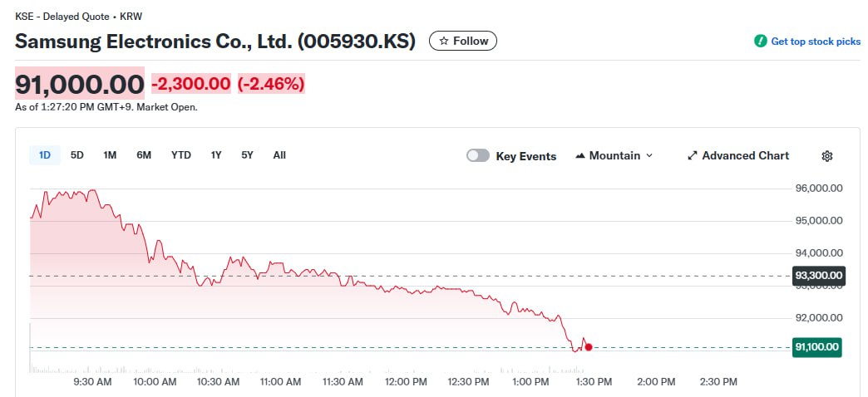Switch to the 5D range tab
The width and height of the screenshot is (868, 397).
pos(77,155)
